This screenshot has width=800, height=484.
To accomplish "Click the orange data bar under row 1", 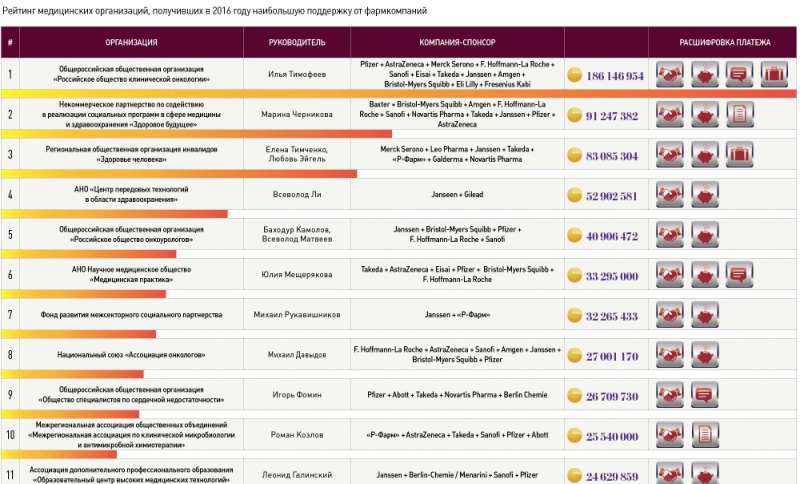I will coord(398,94).
